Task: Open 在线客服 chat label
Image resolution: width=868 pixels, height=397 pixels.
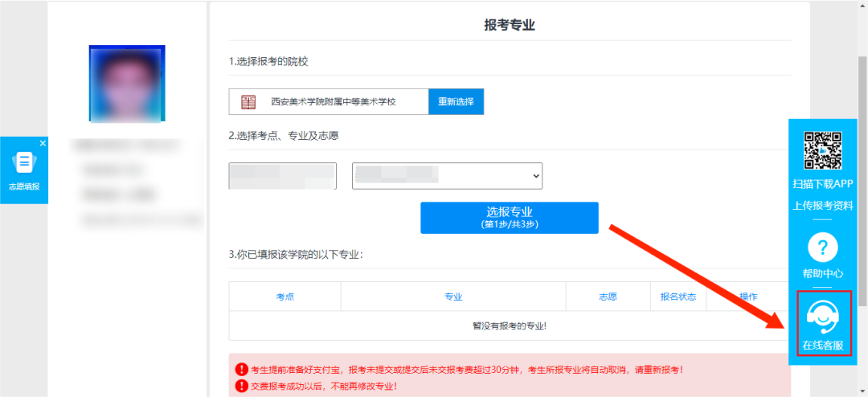Action: click(x=823, y=346)
